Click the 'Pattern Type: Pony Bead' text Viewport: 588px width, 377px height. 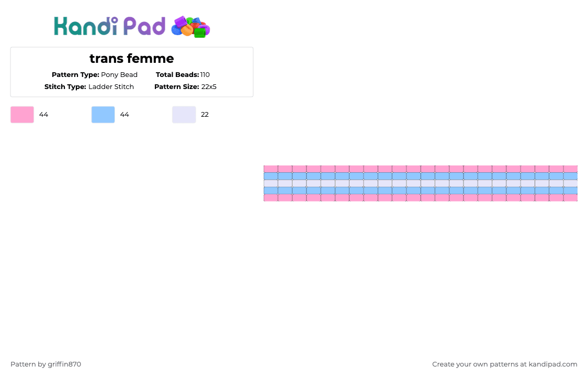click(x=95, y=75)
